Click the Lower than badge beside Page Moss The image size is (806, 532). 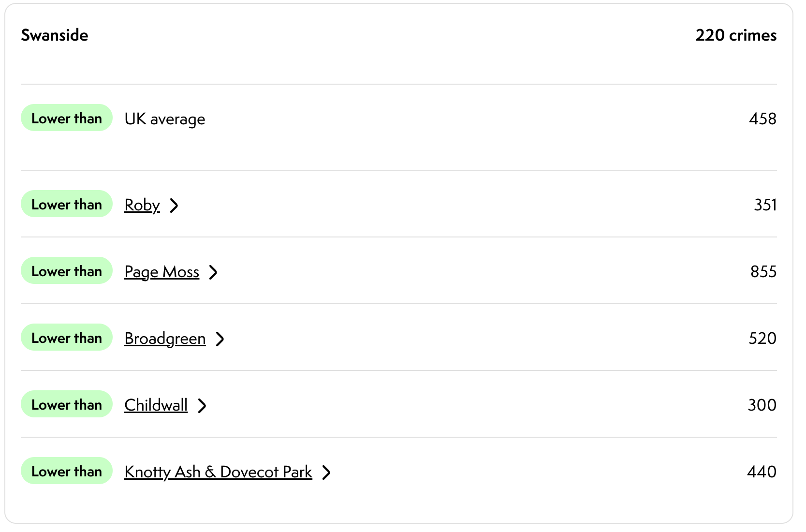coord(67,271)
